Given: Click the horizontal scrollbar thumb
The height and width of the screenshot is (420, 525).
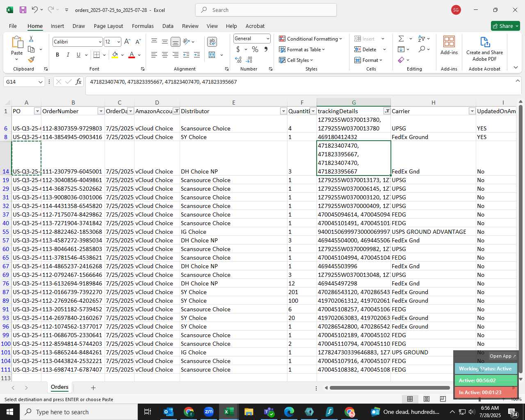Looking at the screenshot, I should point(390,388).
